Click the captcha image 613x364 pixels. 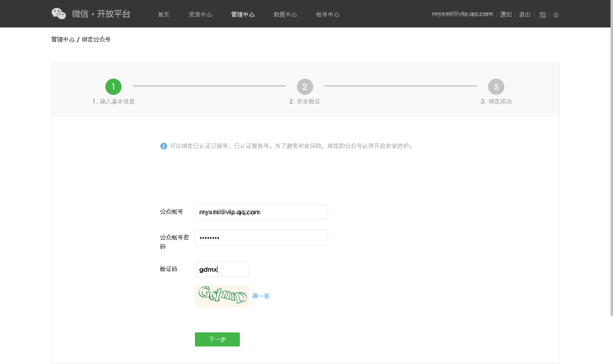click(x=222, y=296)
